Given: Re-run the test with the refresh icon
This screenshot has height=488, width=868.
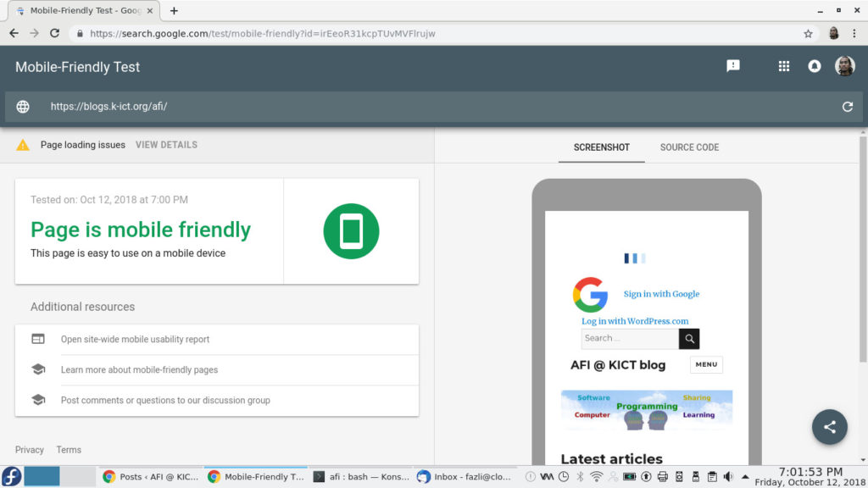Looking at the screenshot, I should click(848, 107).
